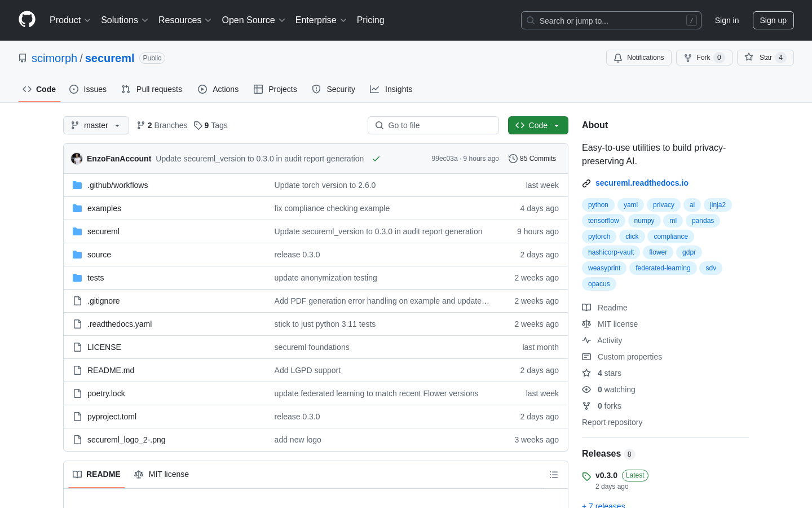Click the watching eye icon

click(x=586, y=389)
